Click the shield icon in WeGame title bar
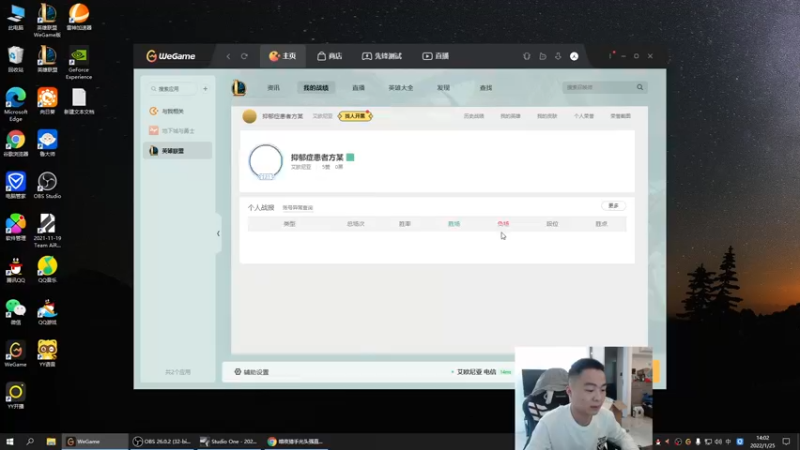 (527, 56)
